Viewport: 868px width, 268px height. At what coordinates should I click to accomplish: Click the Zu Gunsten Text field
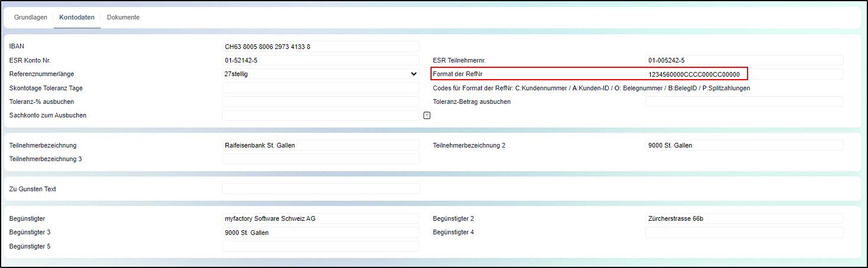(x=321, y=189)
